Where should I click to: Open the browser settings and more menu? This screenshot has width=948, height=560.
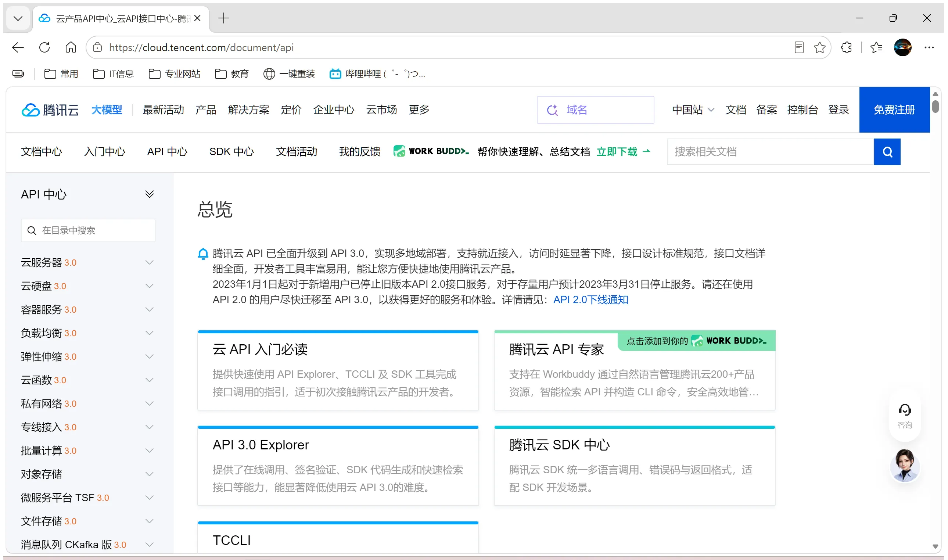point(929,47)
